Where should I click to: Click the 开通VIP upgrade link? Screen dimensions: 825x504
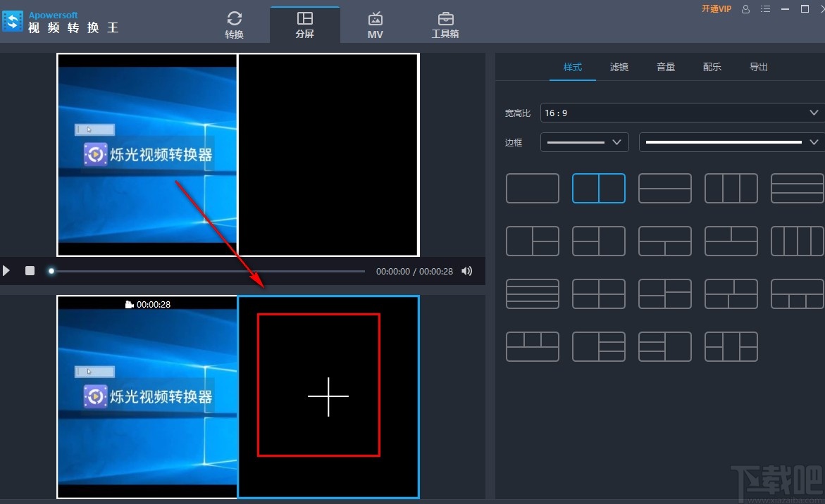tap(716, 8)
